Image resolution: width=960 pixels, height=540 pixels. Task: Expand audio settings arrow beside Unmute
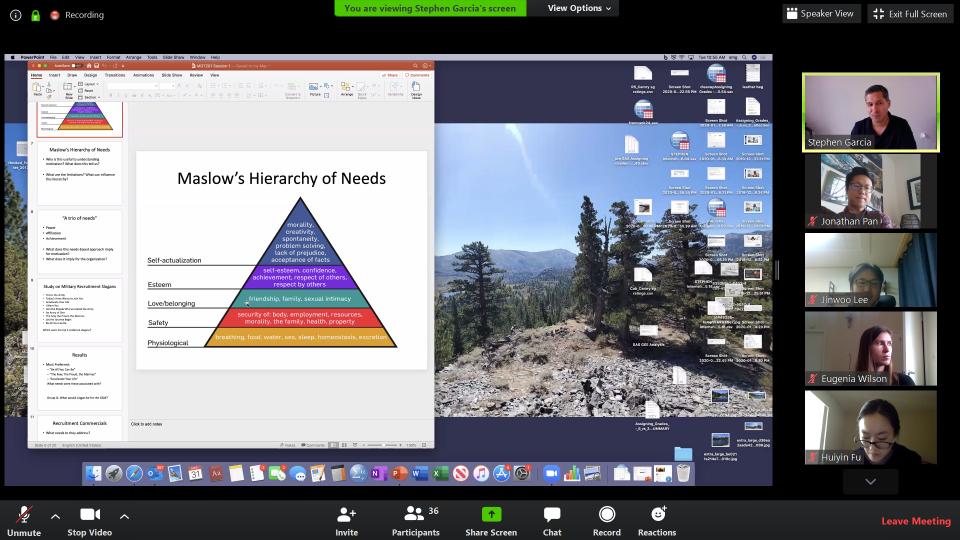[55, 516]
